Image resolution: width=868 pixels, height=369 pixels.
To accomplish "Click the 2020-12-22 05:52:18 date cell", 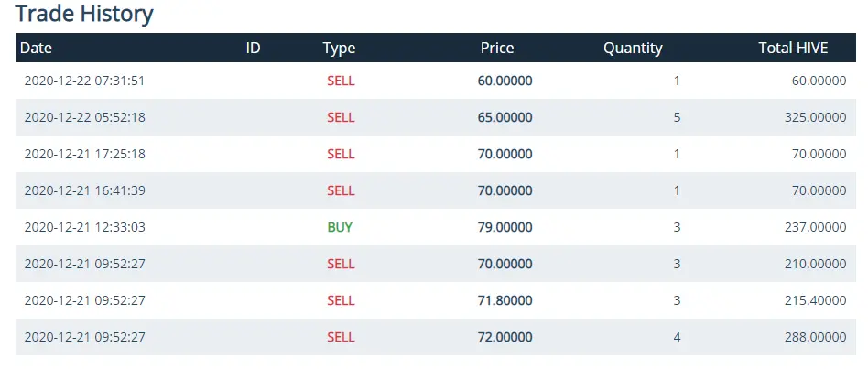I will tap(85, 117).
